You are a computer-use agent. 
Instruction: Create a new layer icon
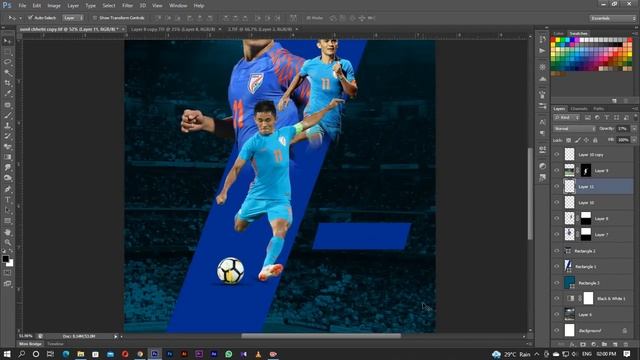click(615, 344)
